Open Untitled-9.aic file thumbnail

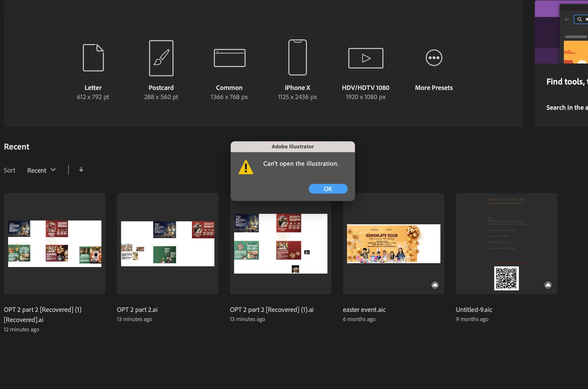pyautogui.click(x=506, y=244)
